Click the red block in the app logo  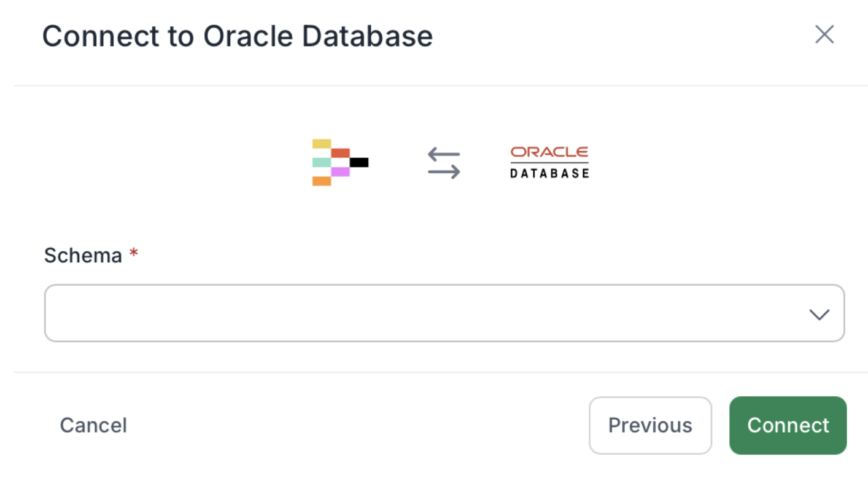[340, 153]
